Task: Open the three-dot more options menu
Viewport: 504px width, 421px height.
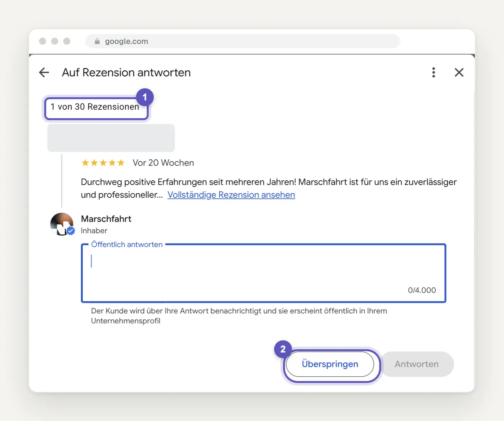Action: tap(433, 72)
